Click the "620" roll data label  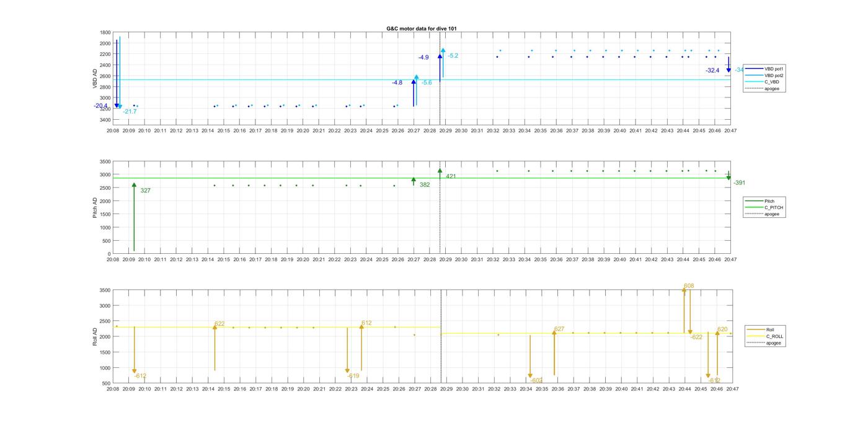click(722, 329)
